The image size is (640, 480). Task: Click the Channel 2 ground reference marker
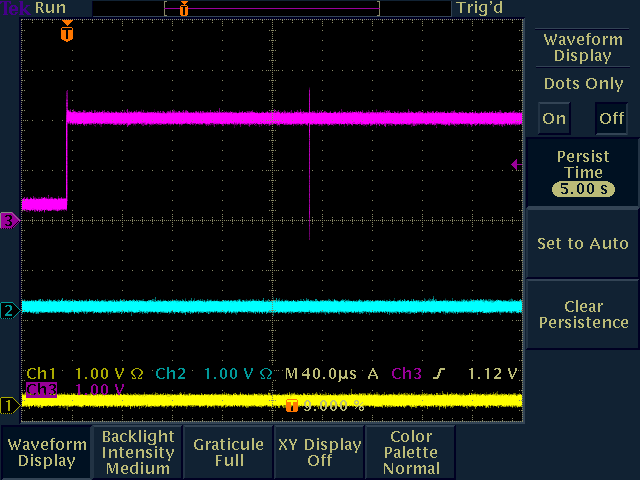[x=9, y=309]
